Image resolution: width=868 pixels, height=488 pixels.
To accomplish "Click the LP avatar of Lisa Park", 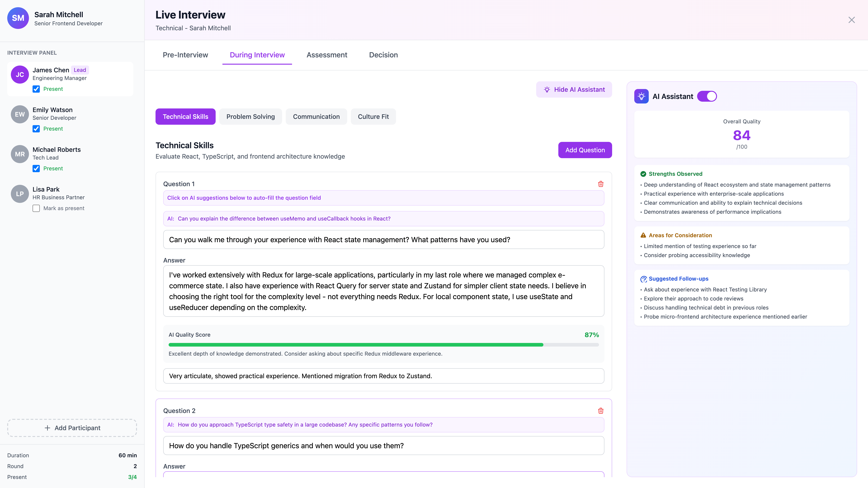I will click(20, 194).
